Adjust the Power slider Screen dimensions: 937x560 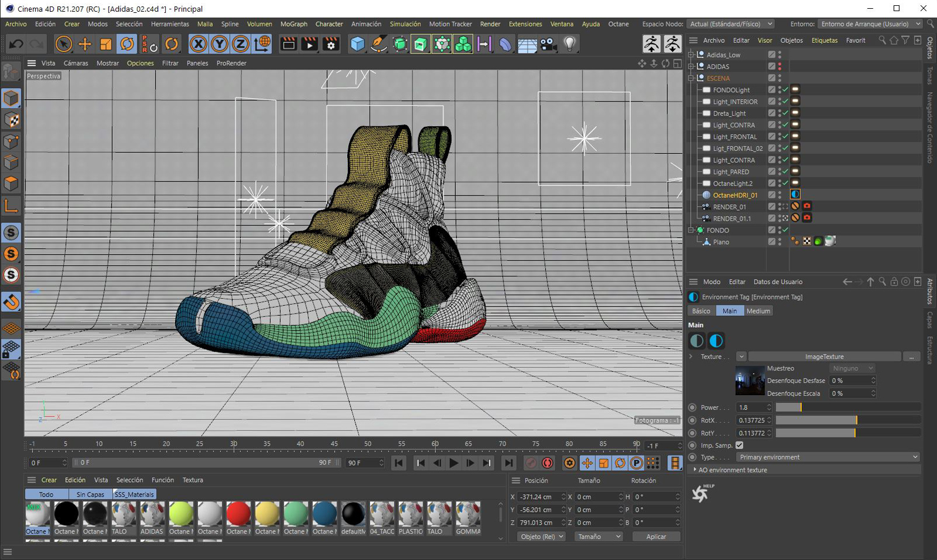coord(848,407)
